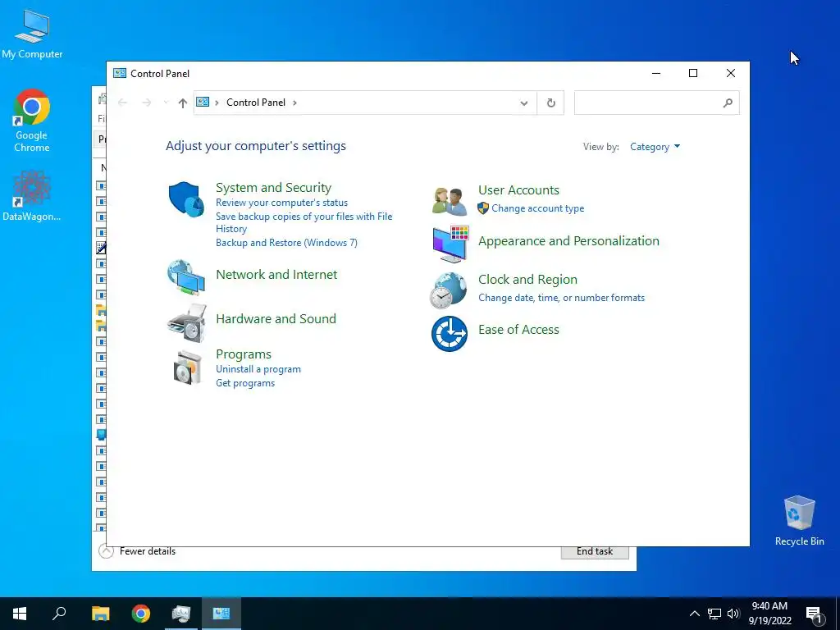The height and width of the screenshot is (630, 840).
Task: Open taskbar search magnifier
Action: [x=59, y=614]
